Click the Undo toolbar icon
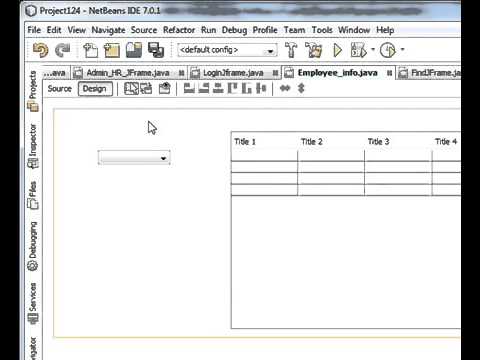 (41, 50)
